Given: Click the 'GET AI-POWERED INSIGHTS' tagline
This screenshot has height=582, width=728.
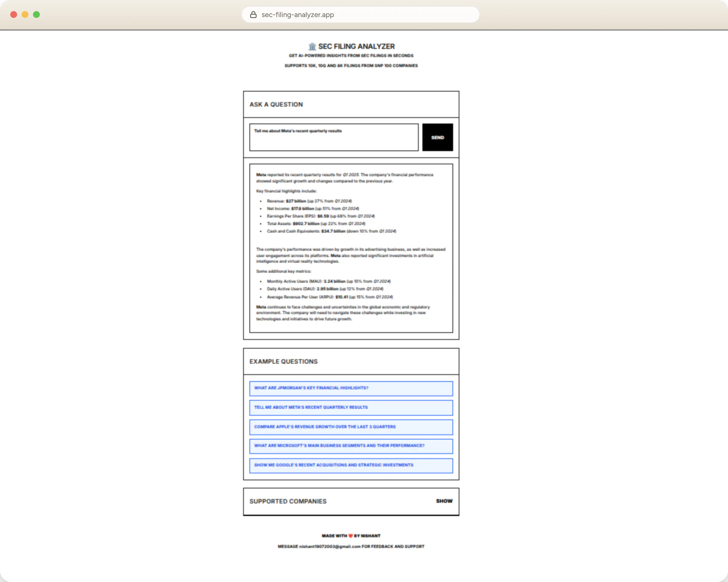Looking at the screenshot, I should tap(351, 55).
